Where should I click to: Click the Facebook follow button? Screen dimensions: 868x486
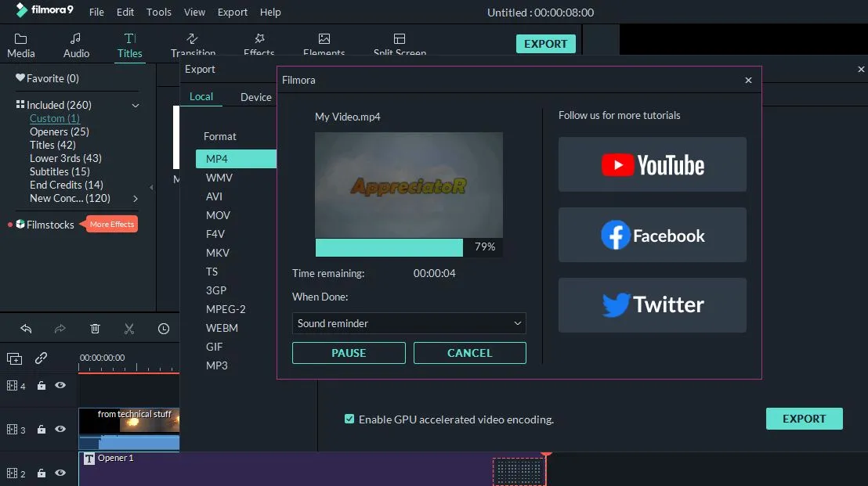click(652, 235)
